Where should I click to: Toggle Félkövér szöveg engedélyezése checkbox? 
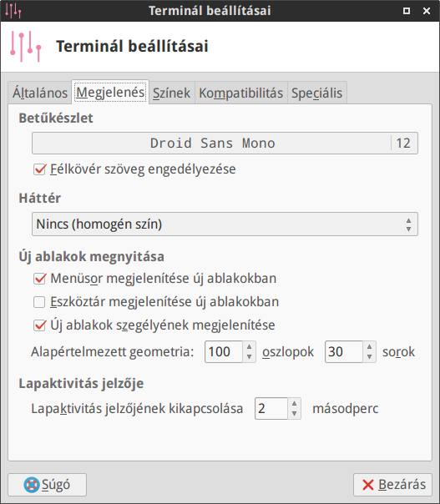(x=39, y=169)
